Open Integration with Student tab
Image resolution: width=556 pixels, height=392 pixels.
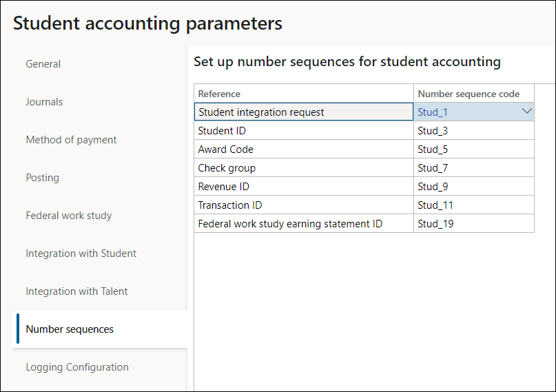[81, 254]
